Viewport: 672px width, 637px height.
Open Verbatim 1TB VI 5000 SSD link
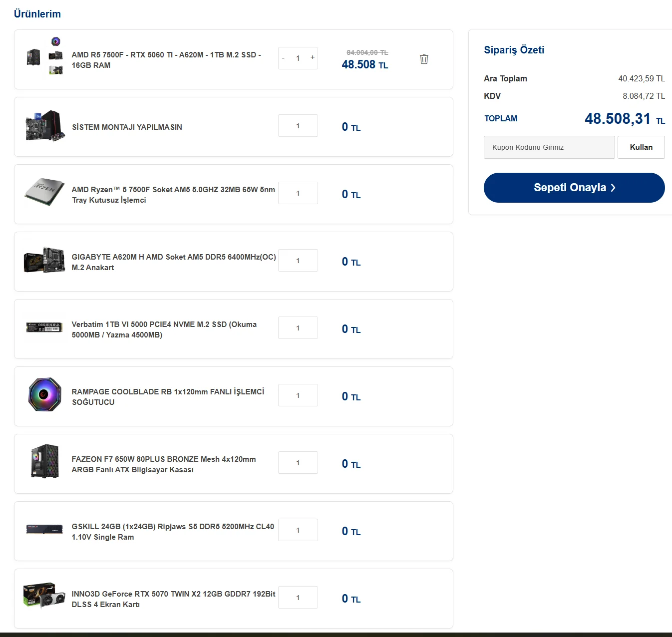coord(164,329)
